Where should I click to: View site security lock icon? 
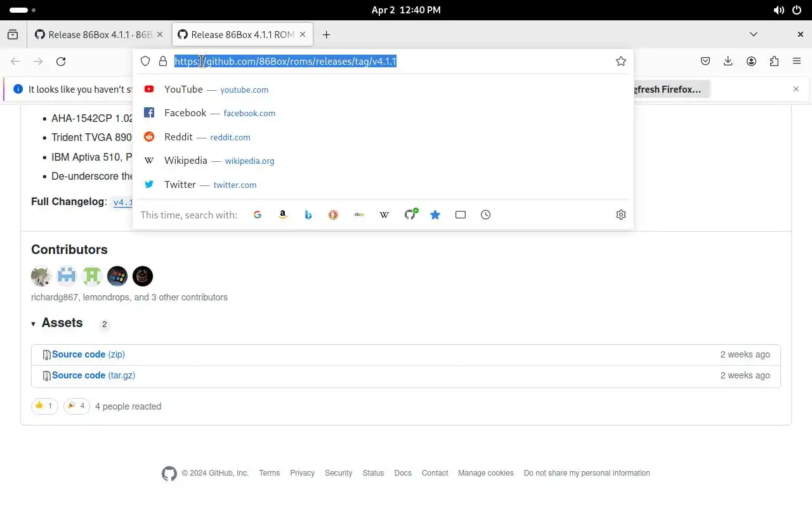tap(163, 61)
